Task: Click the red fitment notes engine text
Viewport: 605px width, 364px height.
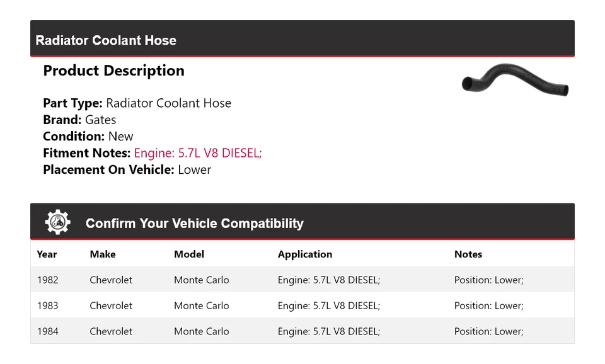Action: [198, 153]
